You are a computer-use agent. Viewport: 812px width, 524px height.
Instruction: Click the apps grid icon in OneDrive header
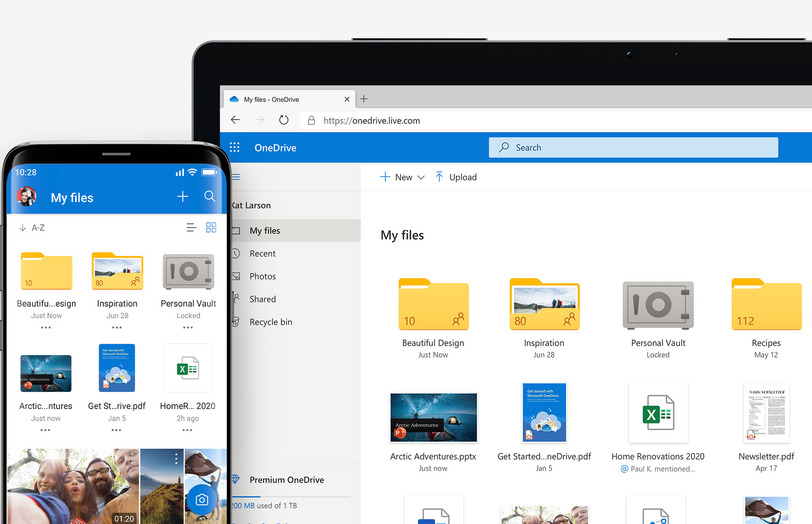(237, 147)
